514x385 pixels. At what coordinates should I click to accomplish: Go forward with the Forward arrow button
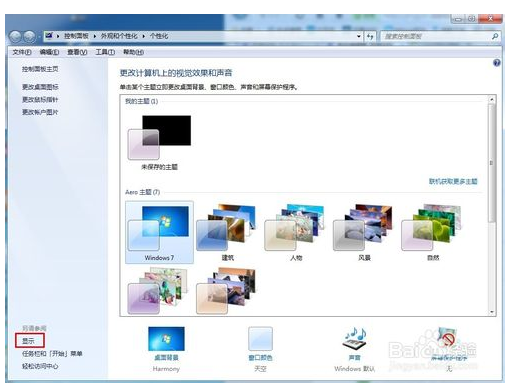tap(30, 36)
